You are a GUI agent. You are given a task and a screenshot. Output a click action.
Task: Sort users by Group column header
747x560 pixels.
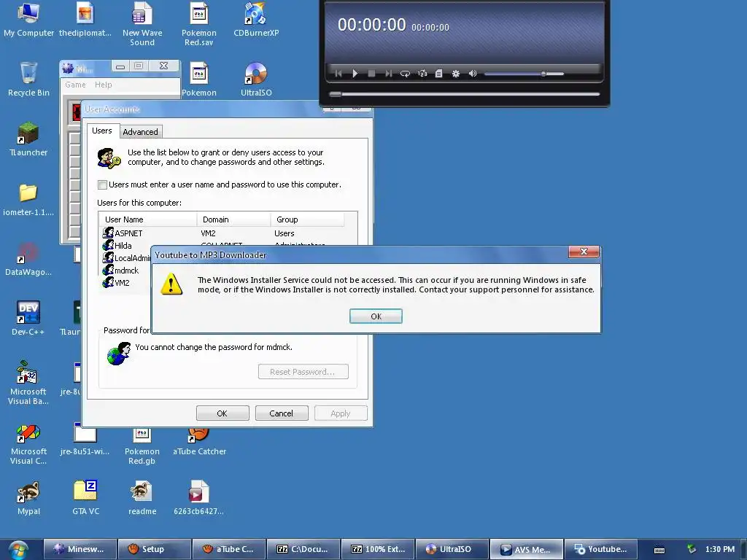pyautogui.click(x=307, y=219)
